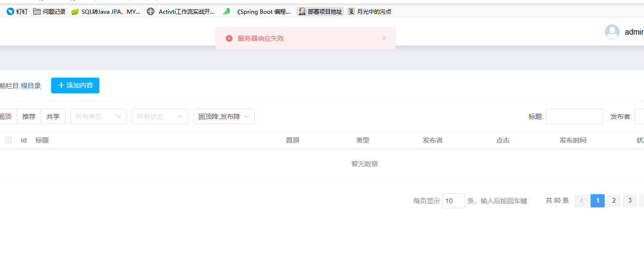Open the 问题记录 bookmark folder

(x=50, y=12)
